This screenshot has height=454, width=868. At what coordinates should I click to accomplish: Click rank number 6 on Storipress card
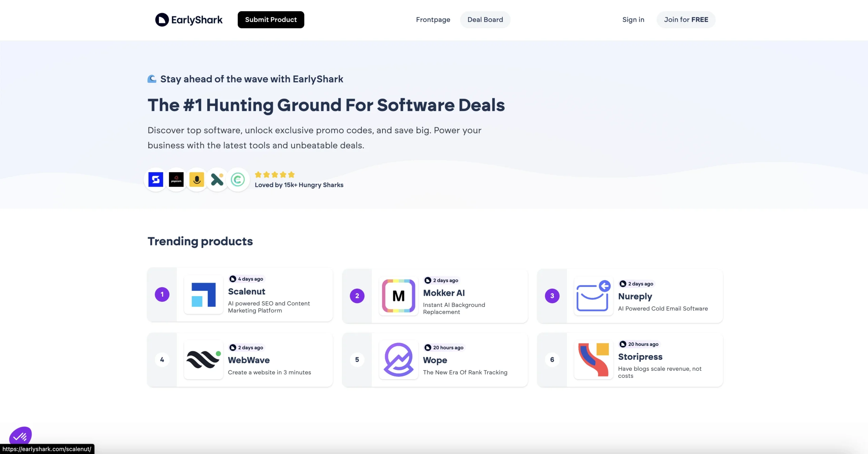[x=552, y=359]
